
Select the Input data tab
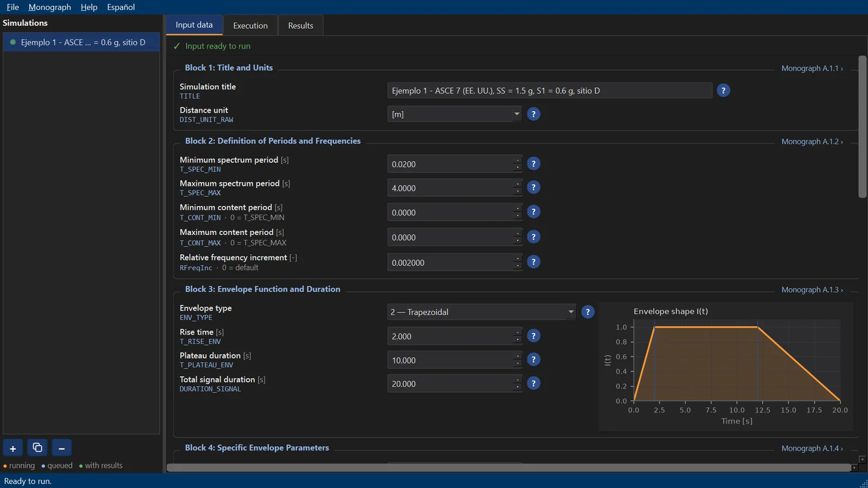pyautogui.click(x=194, y=25)
